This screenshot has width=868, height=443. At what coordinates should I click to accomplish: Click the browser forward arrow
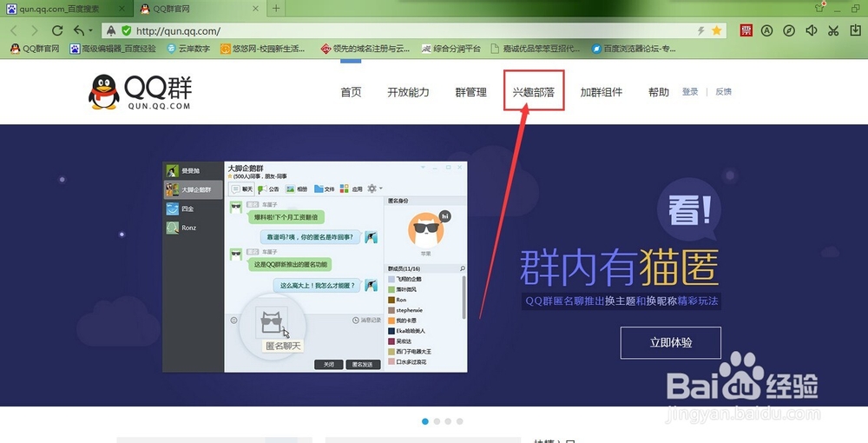(35, 31)
